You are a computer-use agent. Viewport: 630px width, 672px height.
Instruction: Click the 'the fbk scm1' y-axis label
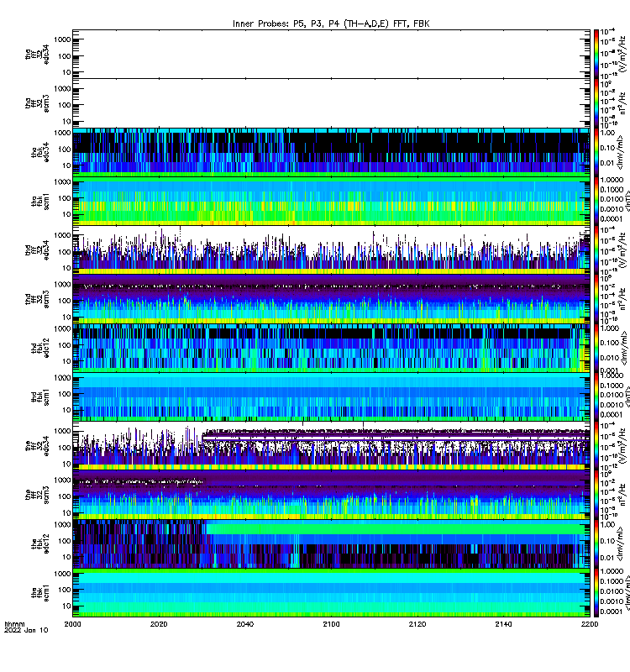[x=40, y=593]
